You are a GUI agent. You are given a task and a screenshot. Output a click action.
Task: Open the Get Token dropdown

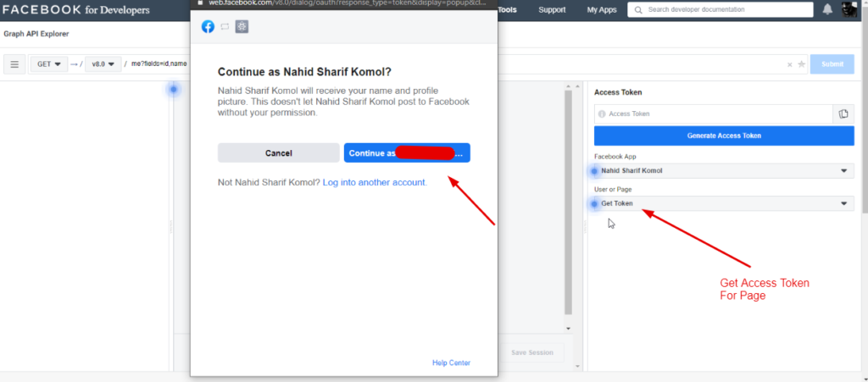point(724,203)
